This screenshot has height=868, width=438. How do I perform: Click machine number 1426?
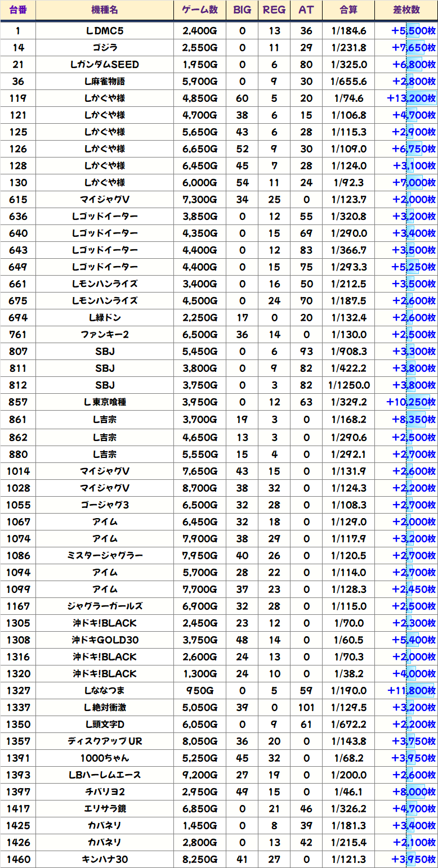tap(18, 842)
